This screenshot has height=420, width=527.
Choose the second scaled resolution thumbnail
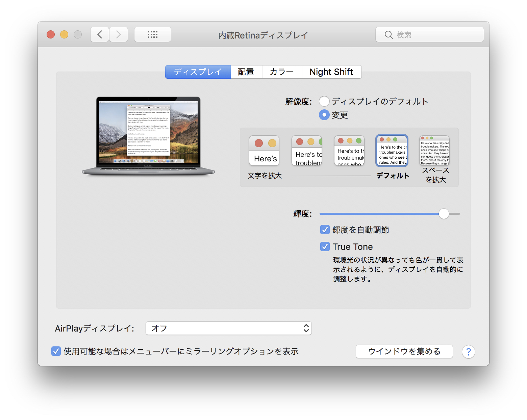tap(307, 151)
